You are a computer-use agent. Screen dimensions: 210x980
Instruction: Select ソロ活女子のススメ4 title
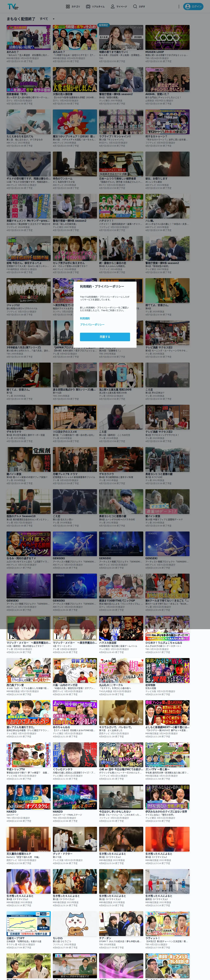(65, 432)
